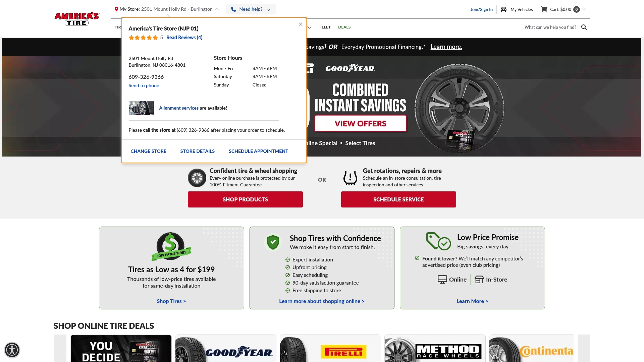Screen dimensions: 644x362
Task: Click the five-star store rating
Action: (x=143, y=38)
